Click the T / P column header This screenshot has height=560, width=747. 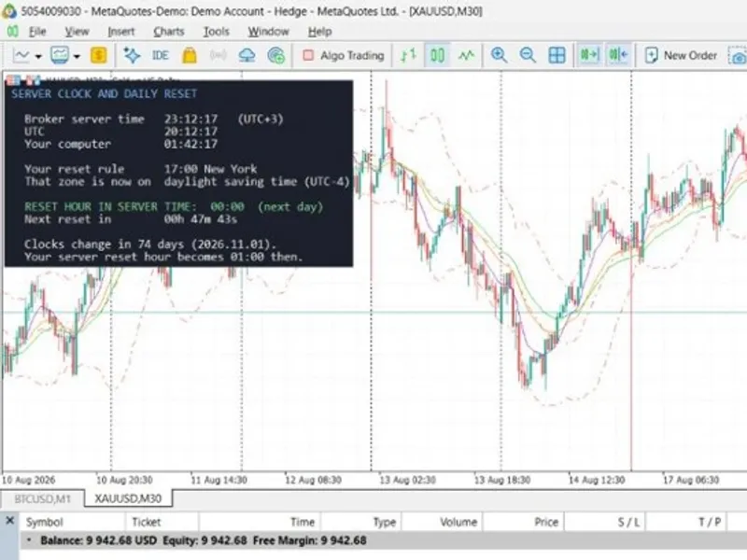(687, 523)
